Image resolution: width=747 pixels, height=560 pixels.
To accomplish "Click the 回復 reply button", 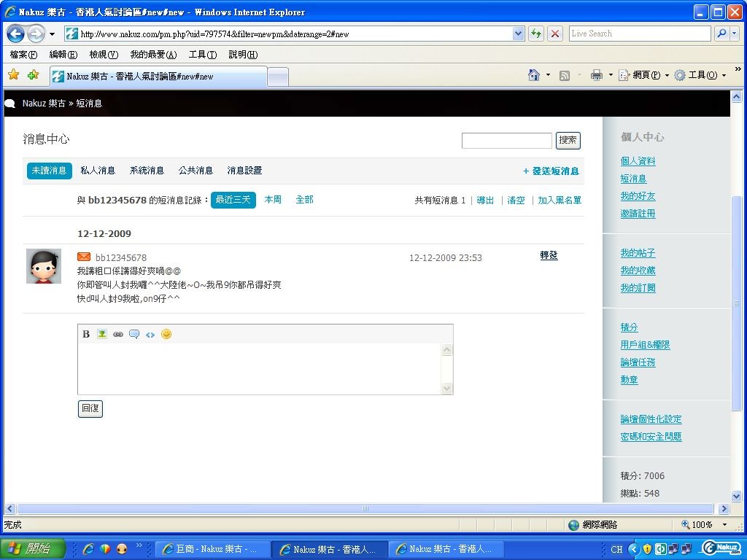I will click(90, 408).
